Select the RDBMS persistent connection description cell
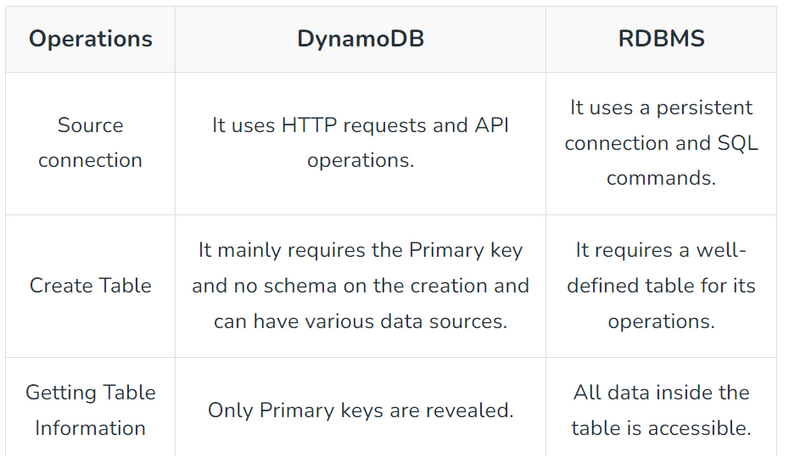The width and height of the screenshot is (800, 456). click(x=661, y=143)
